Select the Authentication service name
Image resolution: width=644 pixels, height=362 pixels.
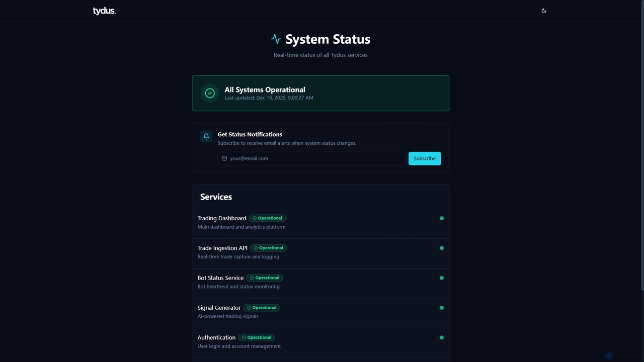click(216, 337)
